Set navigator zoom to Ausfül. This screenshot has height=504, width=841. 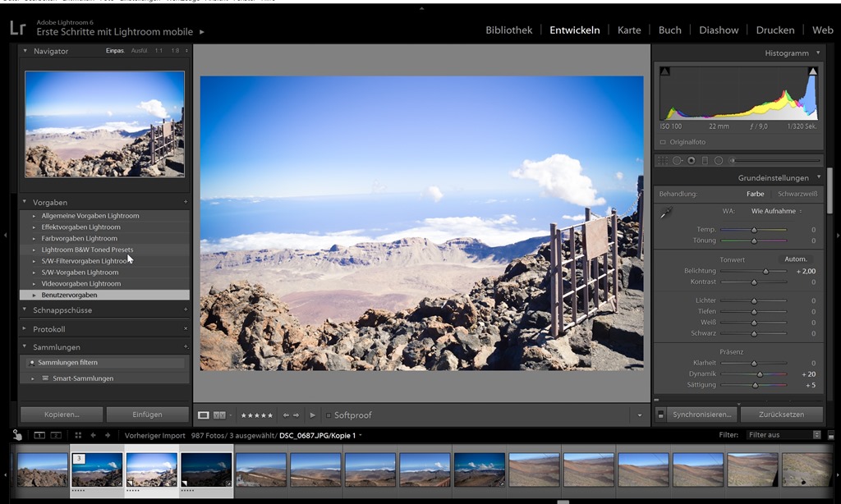click(x=139, y=51)
